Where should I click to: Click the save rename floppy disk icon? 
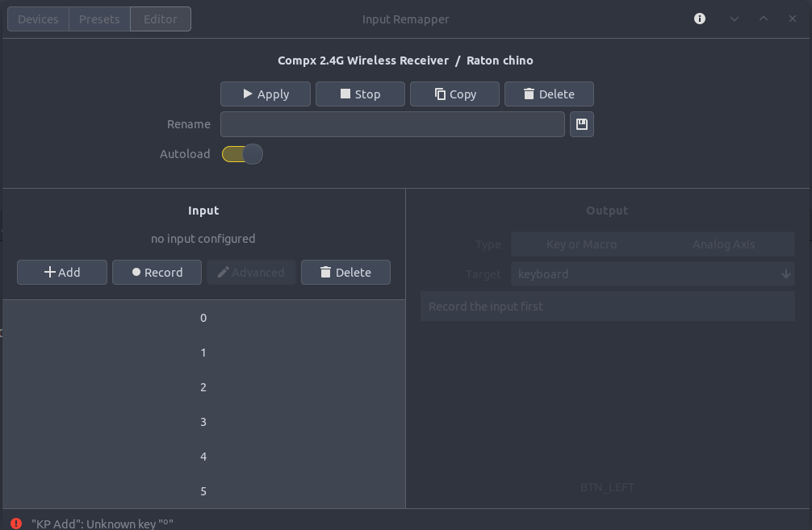click(582, 124)
